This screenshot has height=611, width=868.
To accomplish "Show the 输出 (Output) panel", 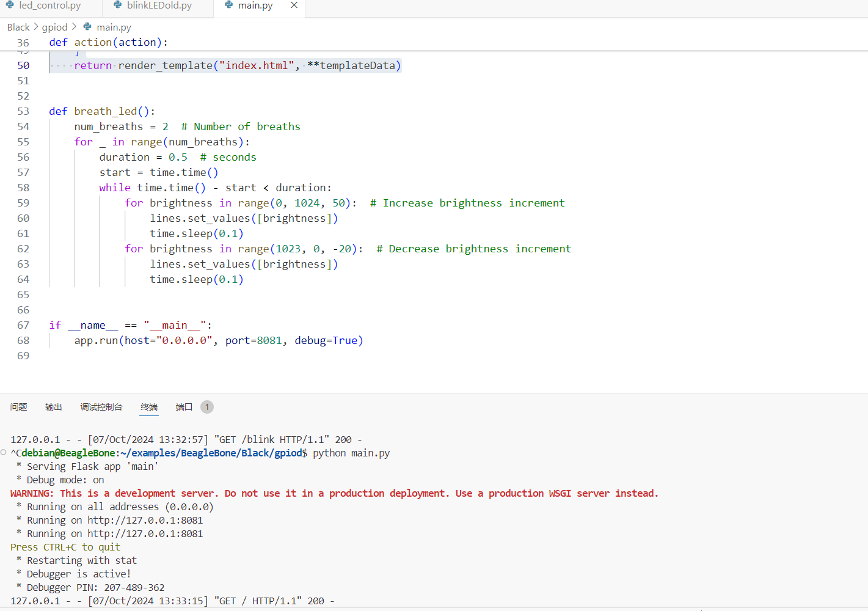I will [x=54, y=407].
